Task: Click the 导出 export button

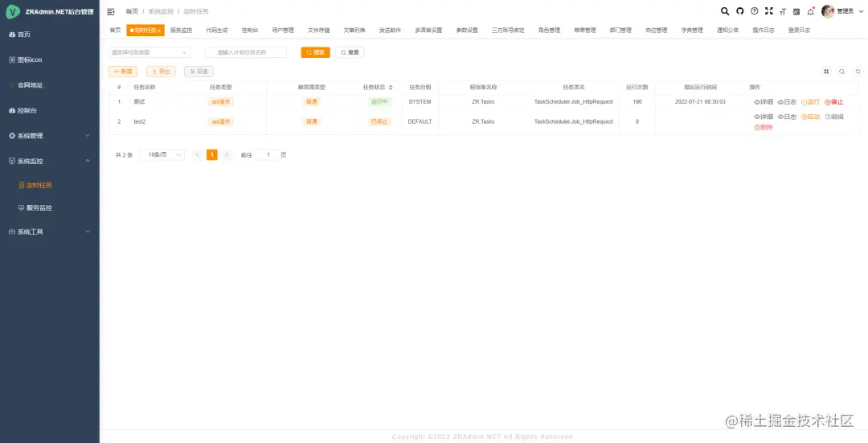Action: 161,72
